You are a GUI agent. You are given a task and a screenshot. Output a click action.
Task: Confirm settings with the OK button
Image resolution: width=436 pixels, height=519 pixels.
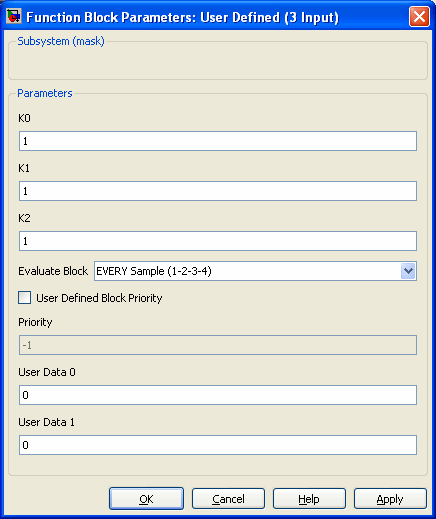pyautogui.click(x=146, y=499)
